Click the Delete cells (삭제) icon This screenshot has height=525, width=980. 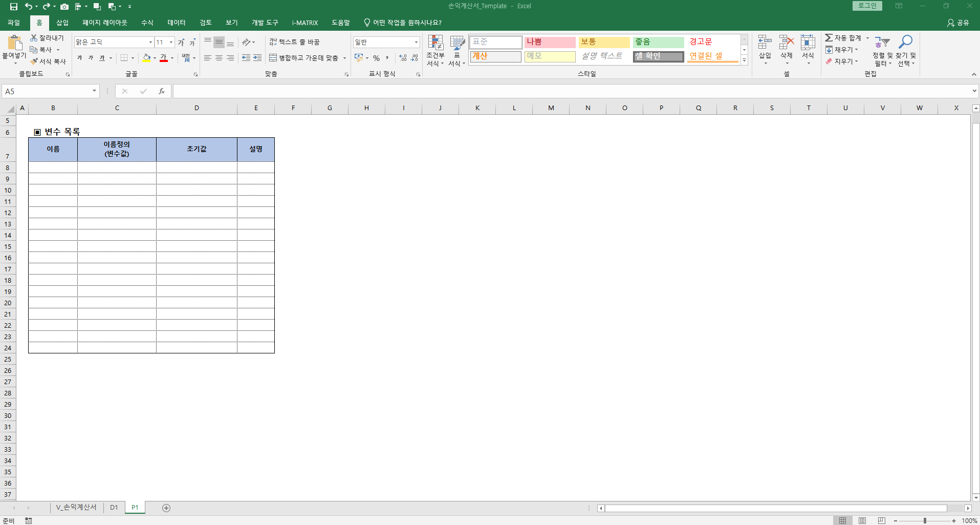(x=786, y=43)
